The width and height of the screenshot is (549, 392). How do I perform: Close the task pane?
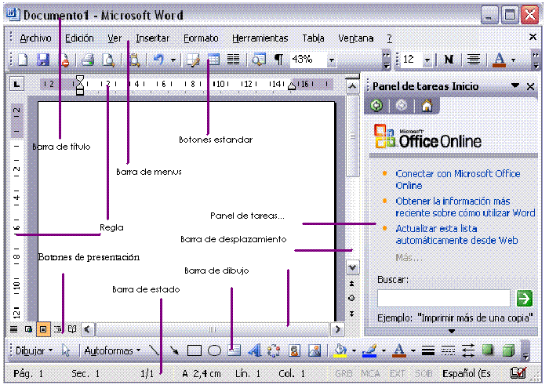[530, 86]
